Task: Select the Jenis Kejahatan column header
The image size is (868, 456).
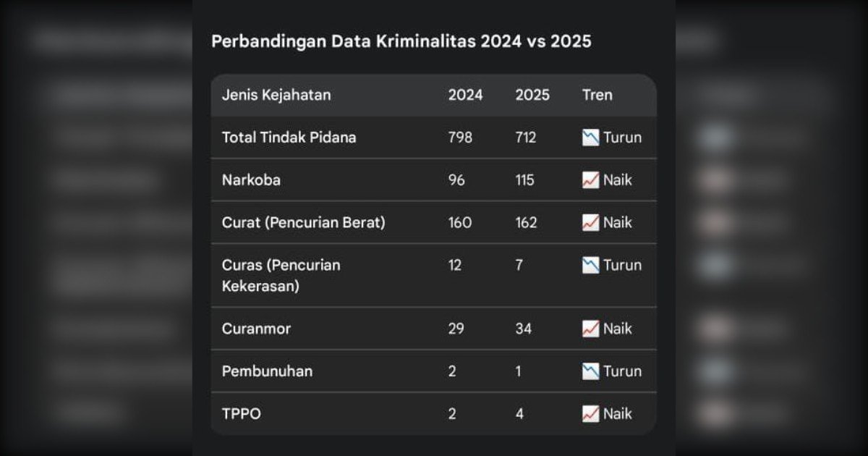Action: [x=276, y=95]
